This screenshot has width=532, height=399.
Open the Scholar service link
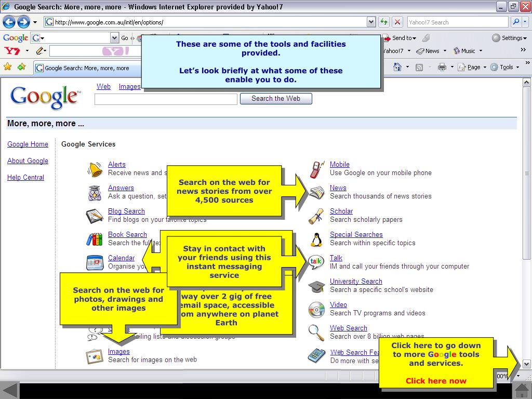(341, 211)
